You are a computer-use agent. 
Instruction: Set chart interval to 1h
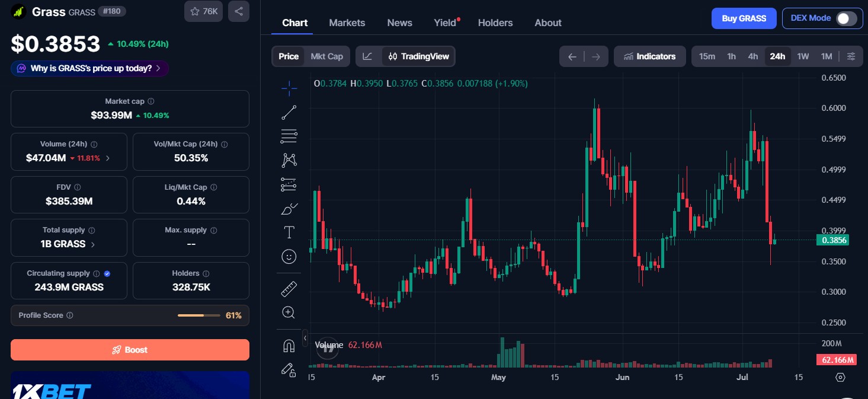tap(732, 56)
